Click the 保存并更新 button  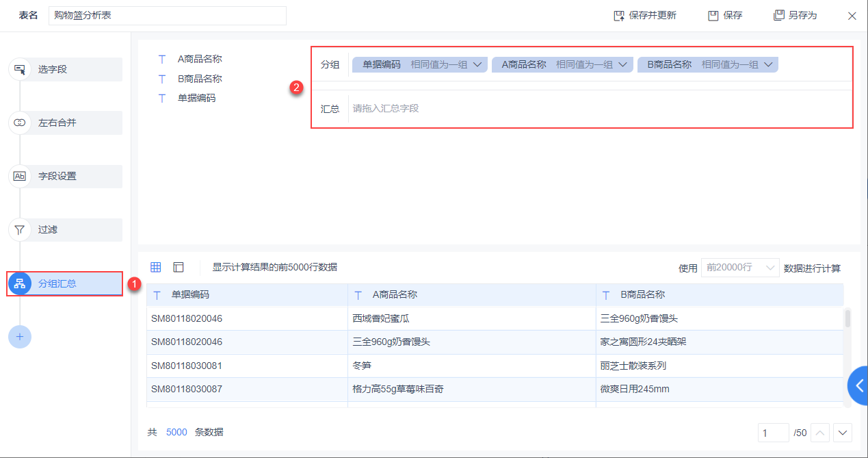[x=645, y=15]
